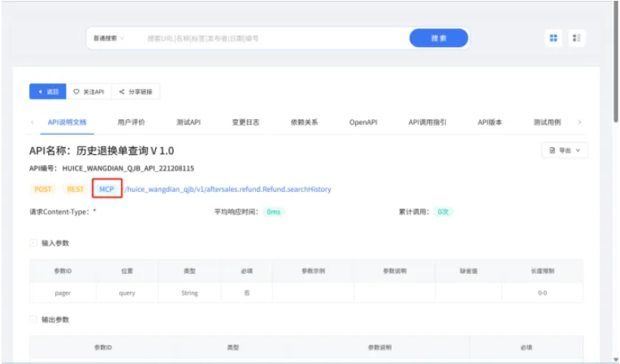The width and height of the screenshot is (620, 364).
Task: Open the 普通搜索 search type dropdown
Action: pos(108,38)
